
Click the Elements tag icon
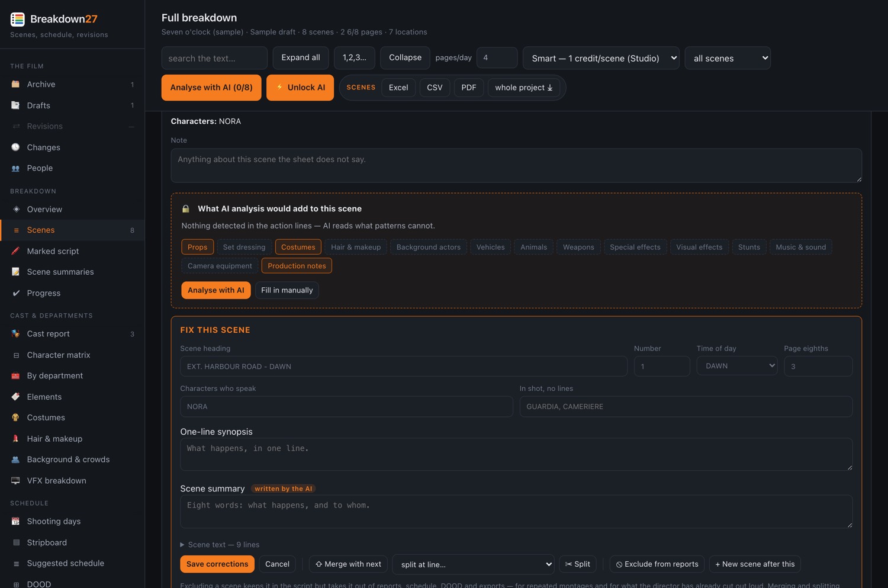click(15, 397)
